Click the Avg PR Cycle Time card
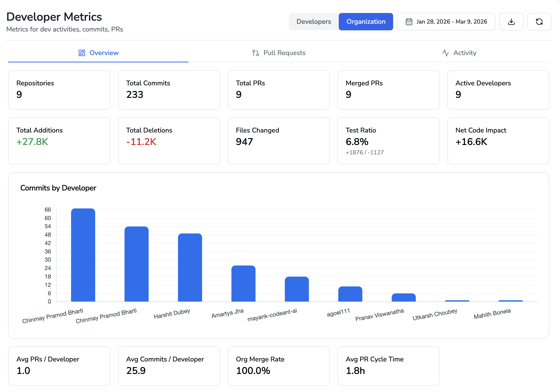 tap(388, 366)
